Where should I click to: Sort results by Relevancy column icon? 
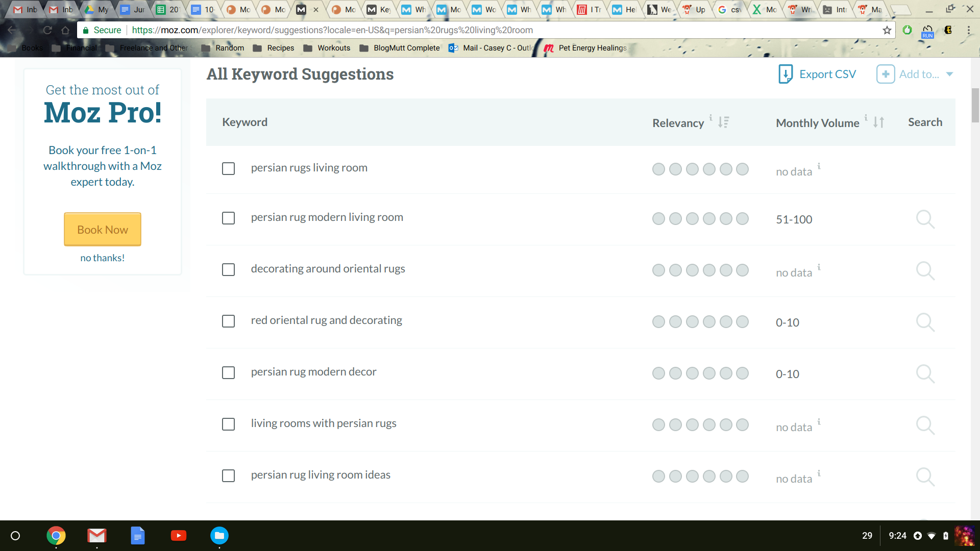pyautogui.click(x=723, y=122)
